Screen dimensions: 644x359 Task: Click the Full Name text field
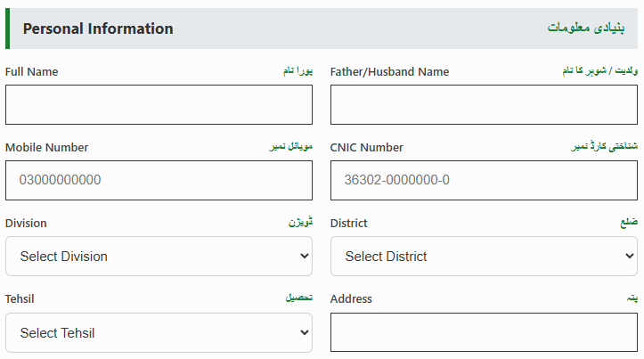(159, 104)
